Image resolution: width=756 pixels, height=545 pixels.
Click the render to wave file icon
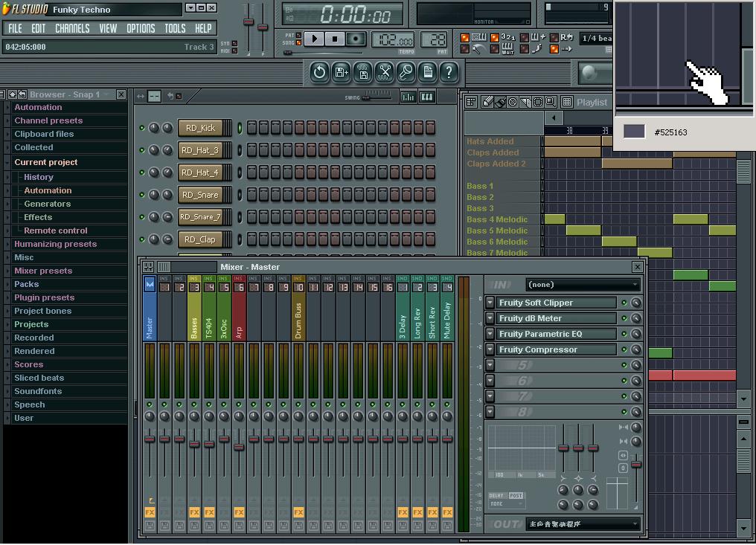363,72
